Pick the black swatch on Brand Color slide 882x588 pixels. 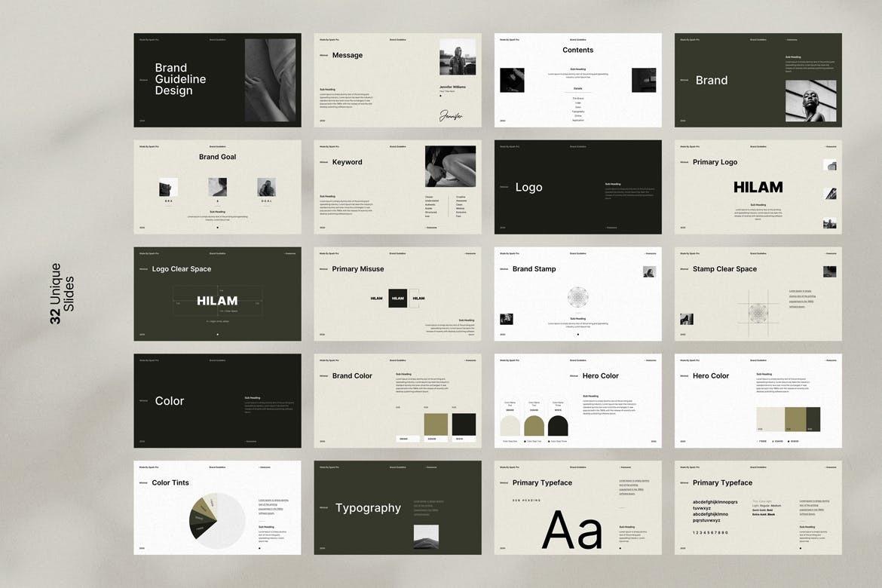coord(464,424)
